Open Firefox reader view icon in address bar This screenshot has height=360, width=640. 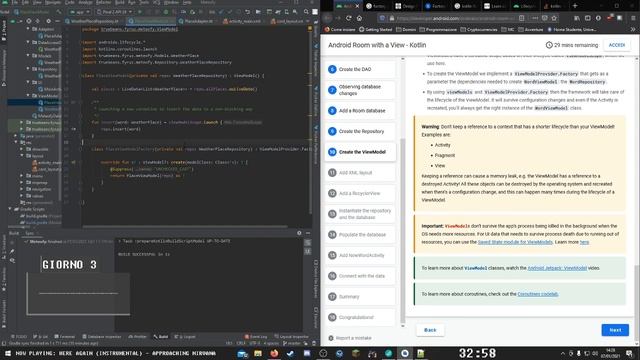tap(522, 18)
